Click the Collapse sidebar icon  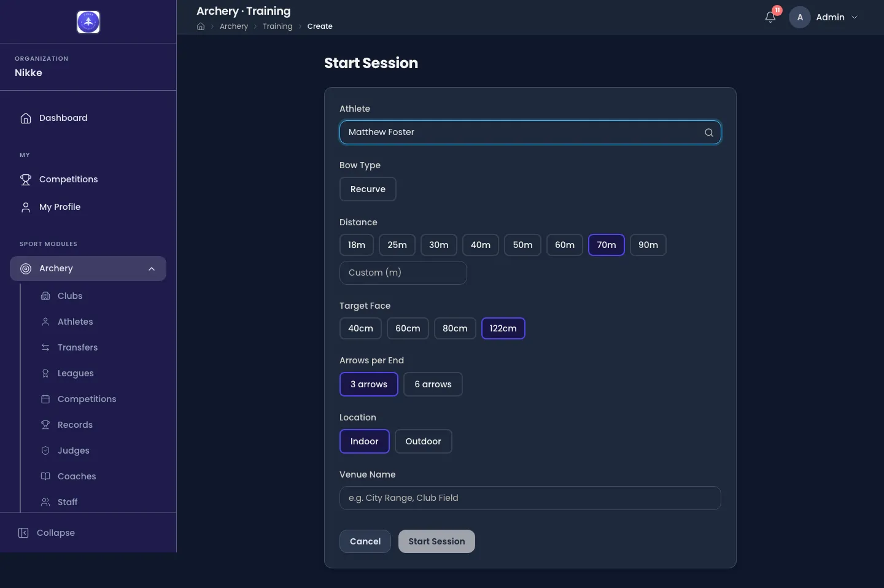pos(23,533)
